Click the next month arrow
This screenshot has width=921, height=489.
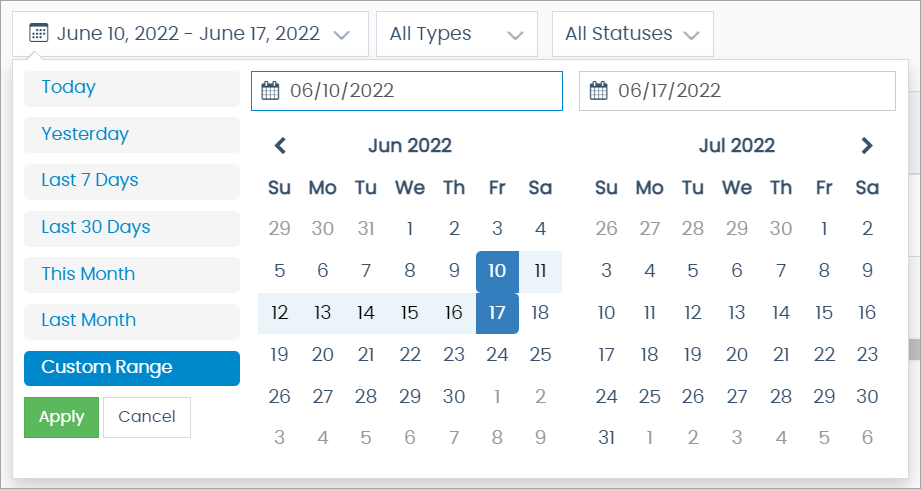coord(867,146)
